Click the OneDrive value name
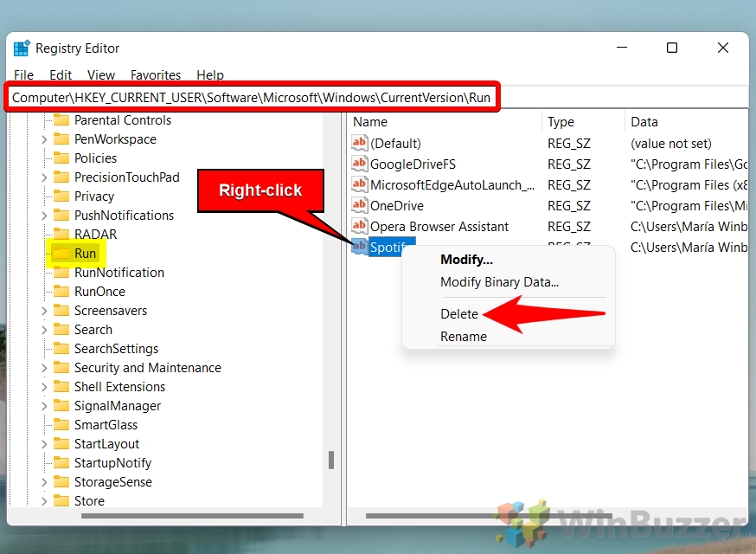The height and width of the screenshot is (554, 756). [x=397, y=205]
